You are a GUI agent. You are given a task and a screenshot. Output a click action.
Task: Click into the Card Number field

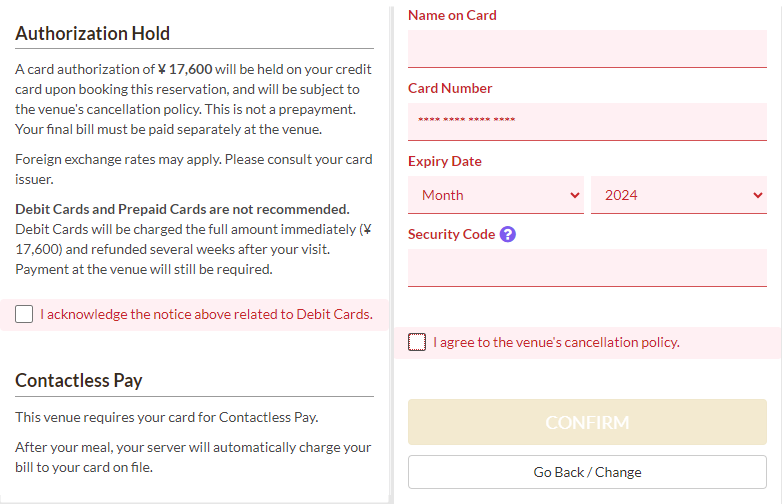pos(587,122)
